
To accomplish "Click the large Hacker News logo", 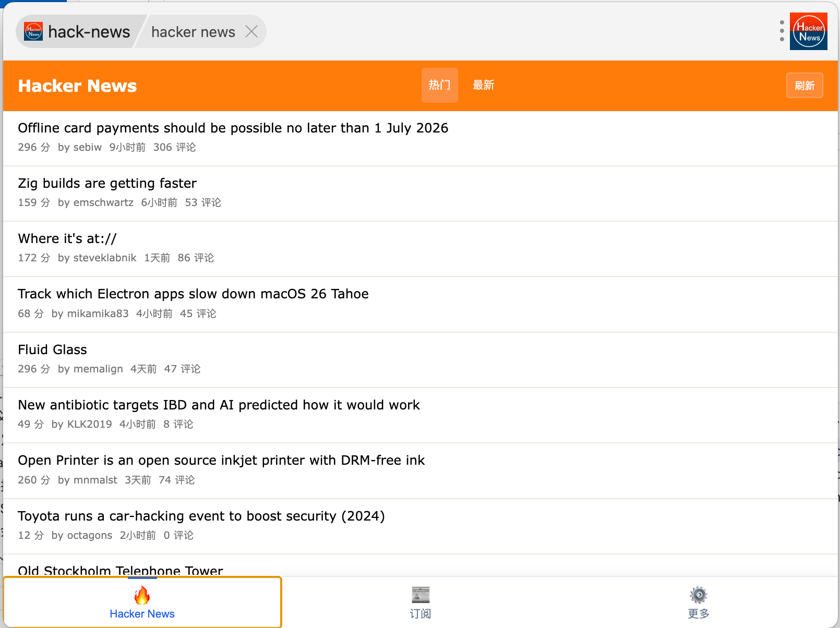I will (x=809, y=31).
